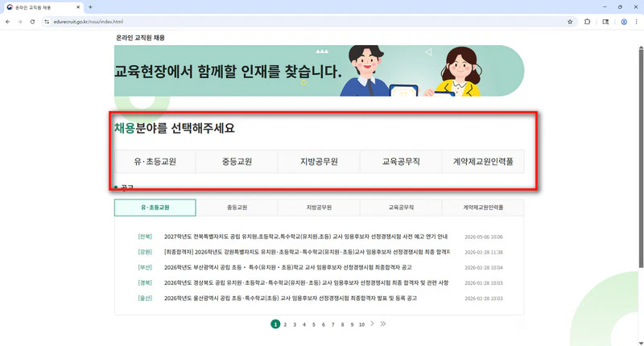Click the [경북] region tag

point(145,282)
